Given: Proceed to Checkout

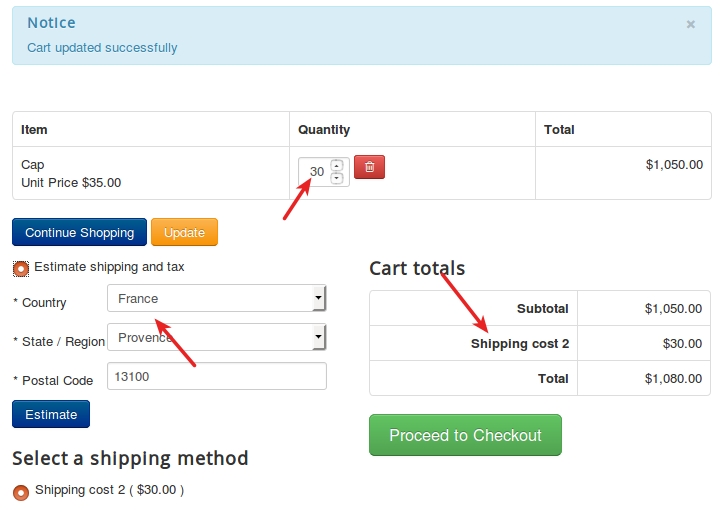Looking at the screenshot, I should [465, 435].
